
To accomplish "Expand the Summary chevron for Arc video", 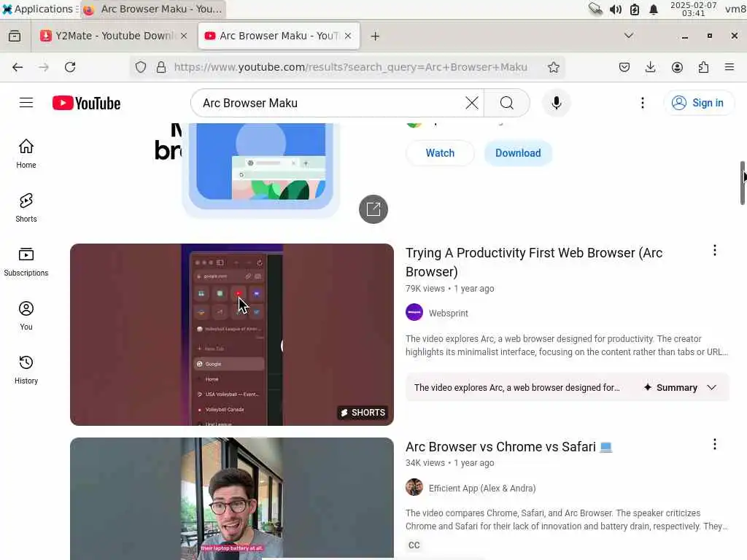I will [712, 388].
